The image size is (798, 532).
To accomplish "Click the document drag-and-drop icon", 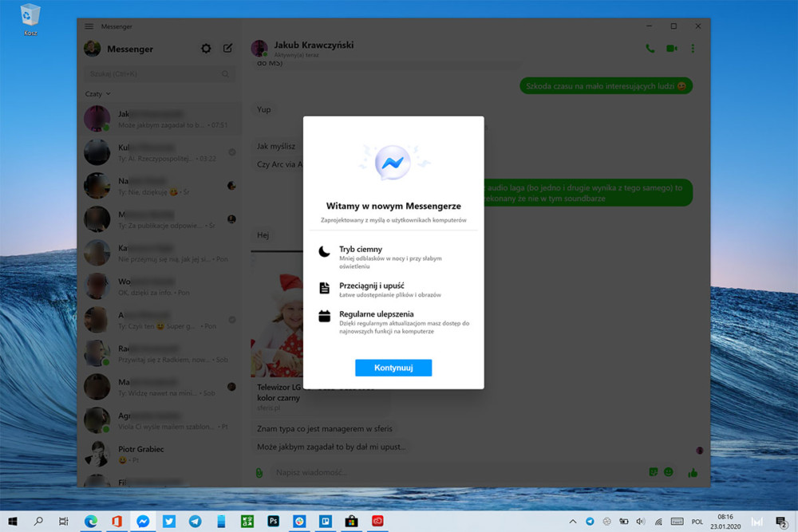I will (x=324, y=288).
